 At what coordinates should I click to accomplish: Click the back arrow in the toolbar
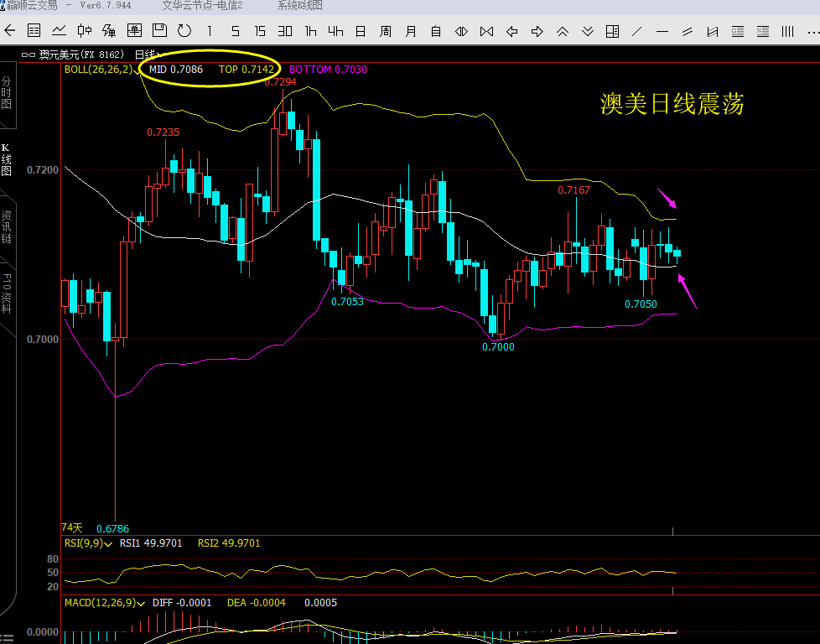(9, 31)
